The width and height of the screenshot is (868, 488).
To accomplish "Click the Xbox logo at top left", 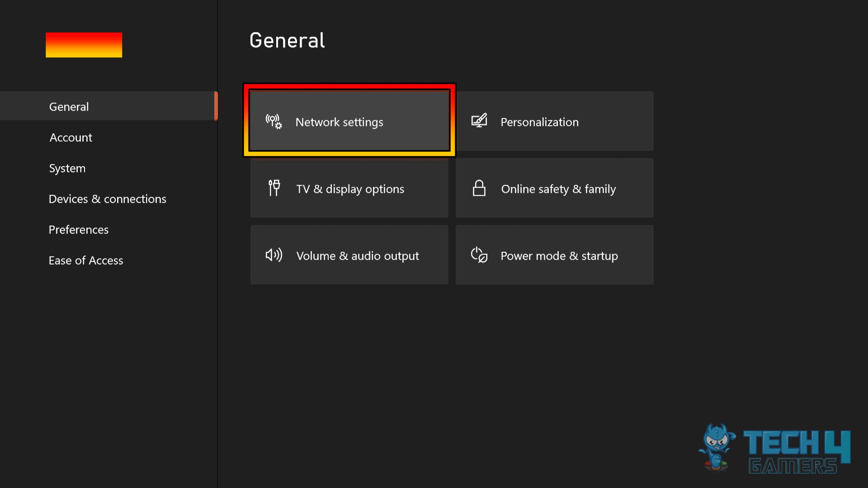I will pos(84,45).
